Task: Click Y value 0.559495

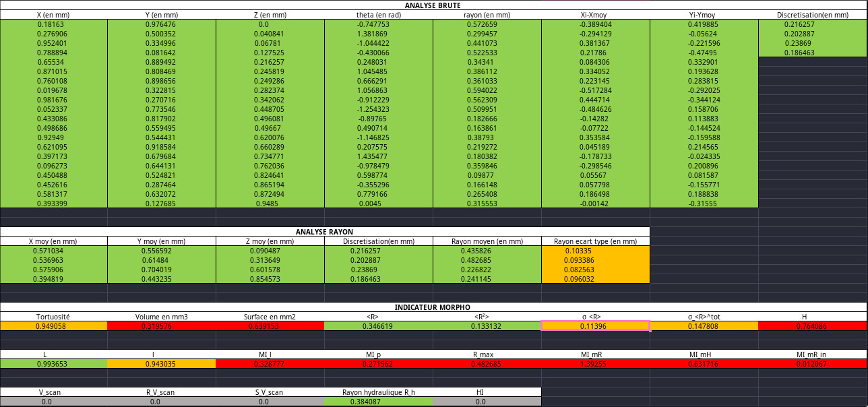Action: tap(162, 128)
